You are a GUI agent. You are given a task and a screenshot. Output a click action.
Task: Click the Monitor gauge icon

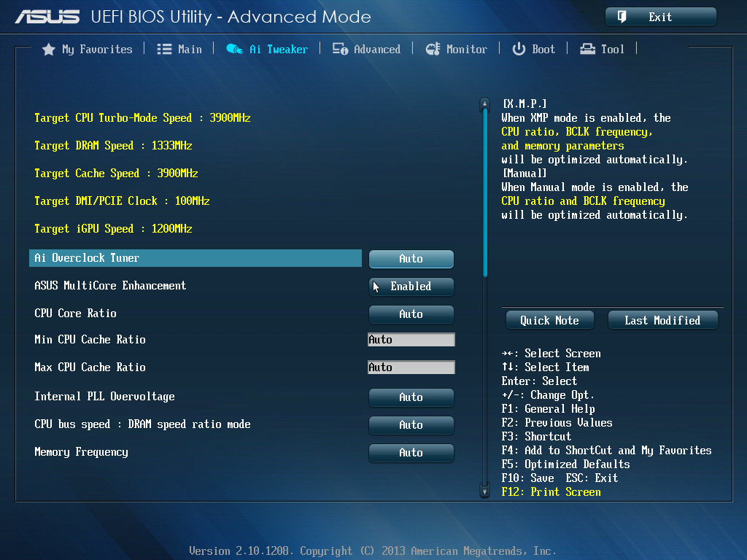pos(433,49)
